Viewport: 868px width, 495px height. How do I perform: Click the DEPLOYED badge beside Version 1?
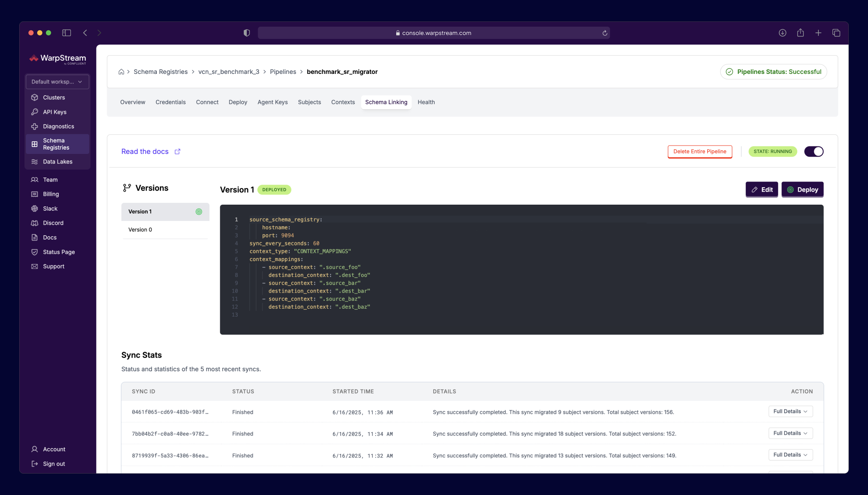click(x=274, y=190)
